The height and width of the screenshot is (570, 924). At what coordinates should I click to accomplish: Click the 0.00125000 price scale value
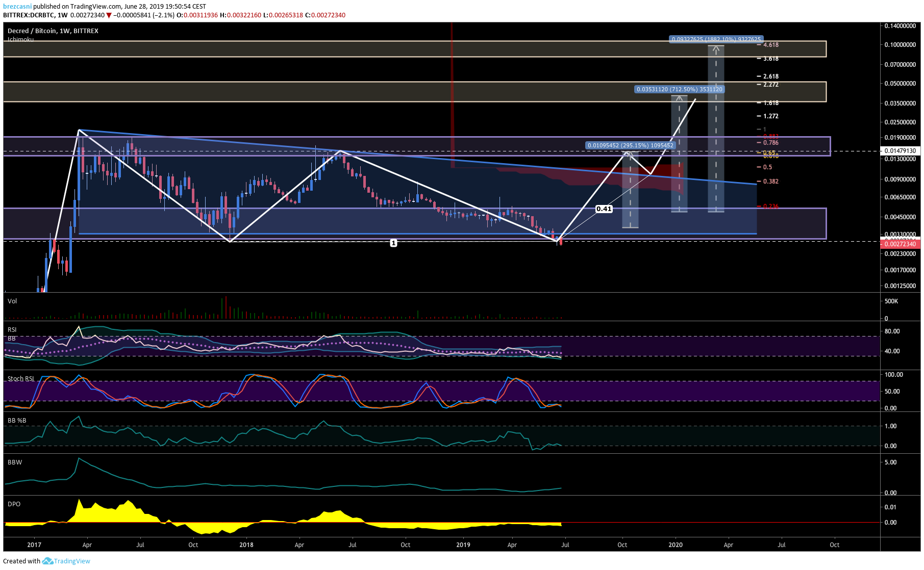point(901,286)
